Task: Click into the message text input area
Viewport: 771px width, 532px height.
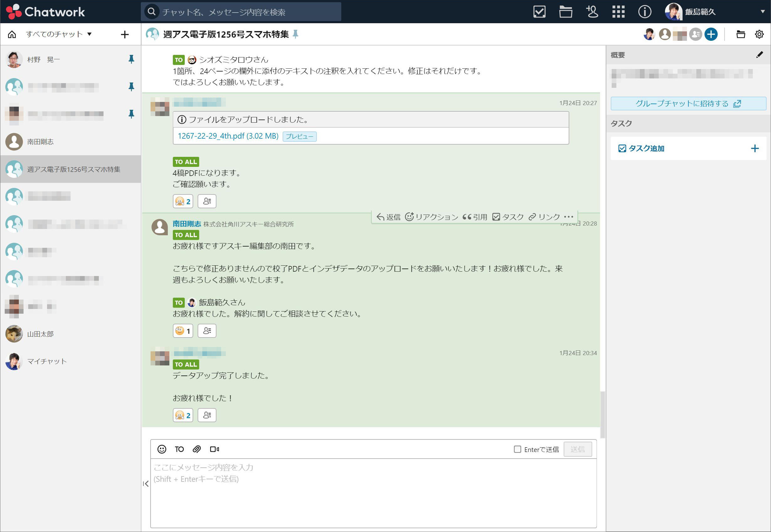Action: coord(373,493)
